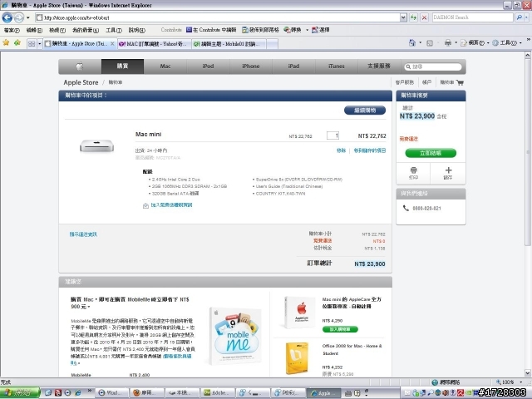
Task: Open the File menu in the menu bar
Action: point(12,30)
